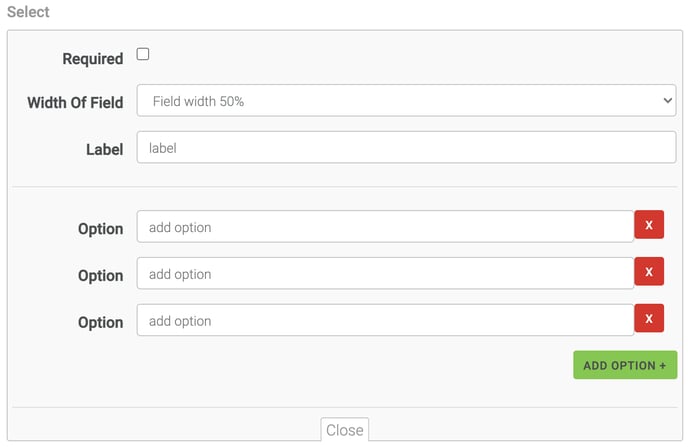Screen dimensions: 688x447
Task: Close the Select field settings panel
Action: pos(344,430)
